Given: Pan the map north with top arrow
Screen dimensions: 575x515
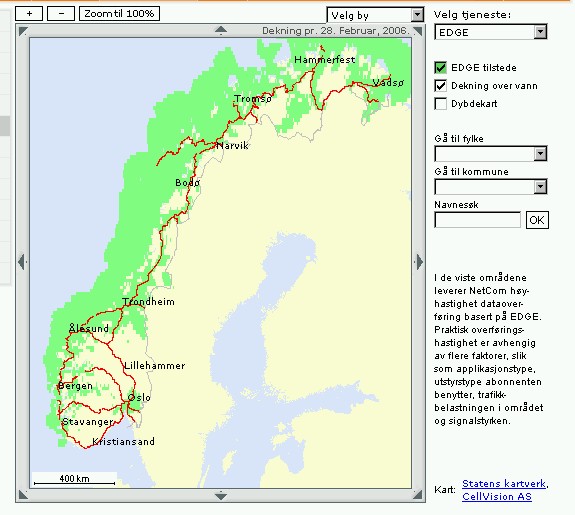Looking at the screenshot, I should [220, 30].
